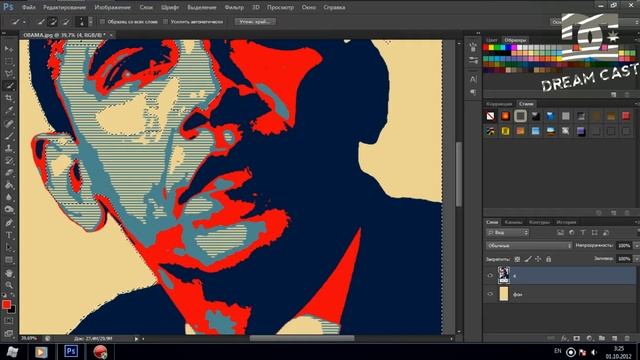Select the Clone Stamp tool
This screenshot has width=640, height=360.
tap(9, 148)
